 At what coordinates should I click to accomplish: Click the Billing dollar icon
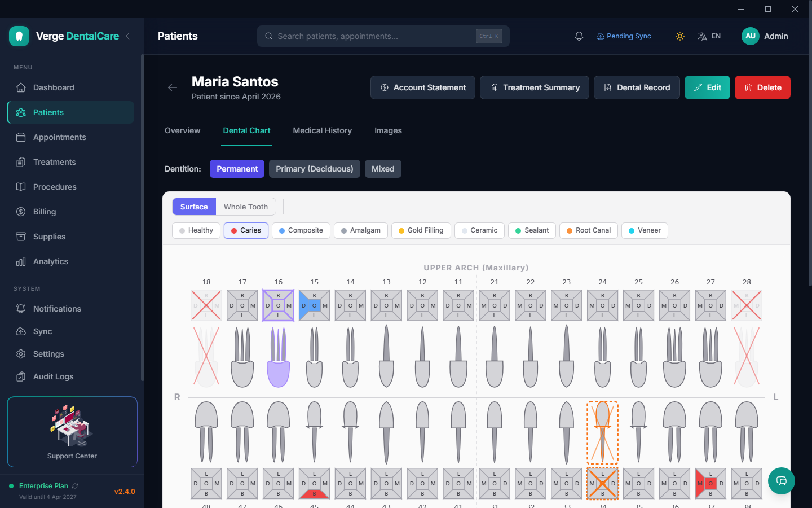coord(21,212)
